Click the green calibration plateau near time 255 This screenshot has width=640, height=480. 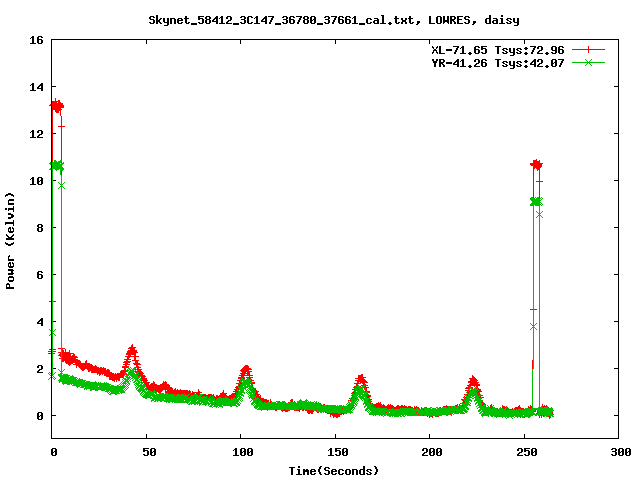pos(536,202)
